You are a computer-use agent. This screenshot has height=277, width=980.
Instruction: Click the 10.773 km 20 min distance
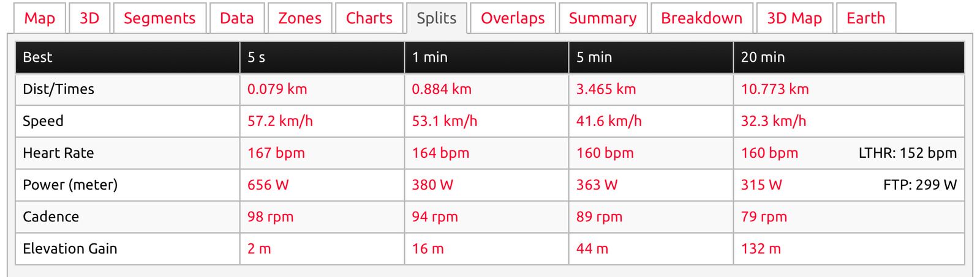[x=775, y=89]
